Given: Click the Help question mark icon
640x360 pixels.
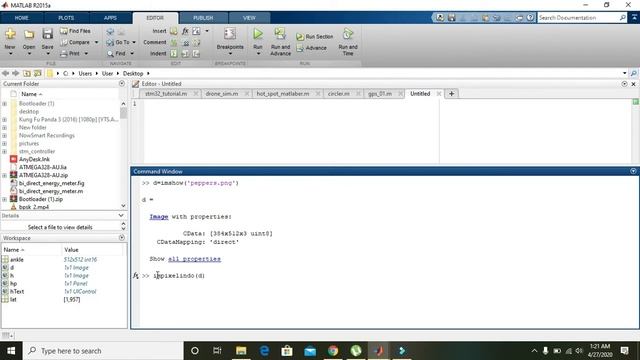Looking at the screenshot, I should click(530, 18).
